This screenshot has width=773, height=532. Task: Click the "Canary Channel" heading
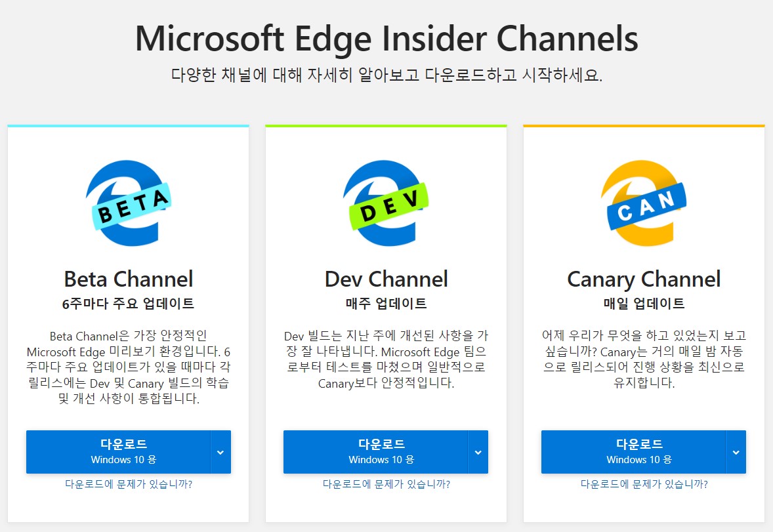tap(644, 279)
